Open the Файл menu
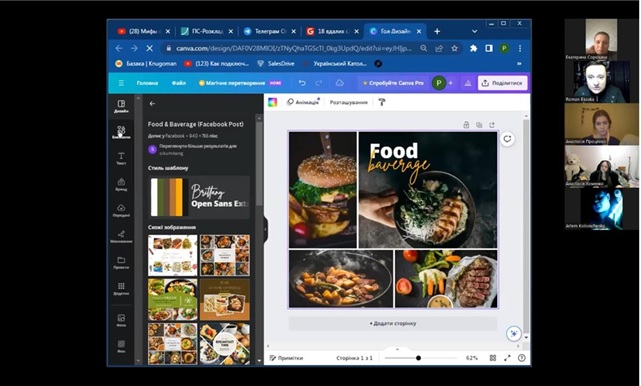Viewport: 641px width, 386px height. (x=179, y=83)
